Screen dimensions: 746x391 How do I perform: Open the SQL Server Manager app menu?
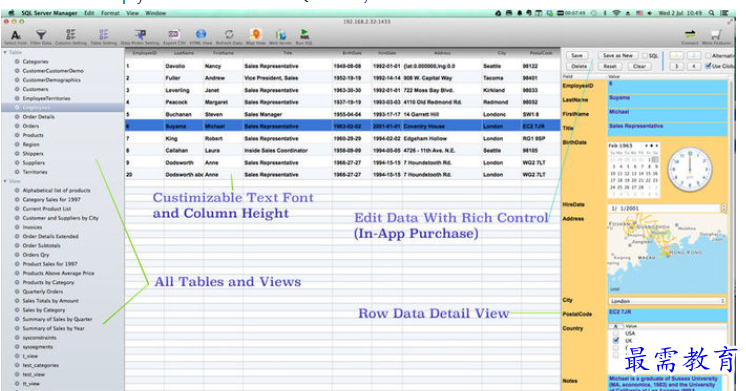(49, 13)
